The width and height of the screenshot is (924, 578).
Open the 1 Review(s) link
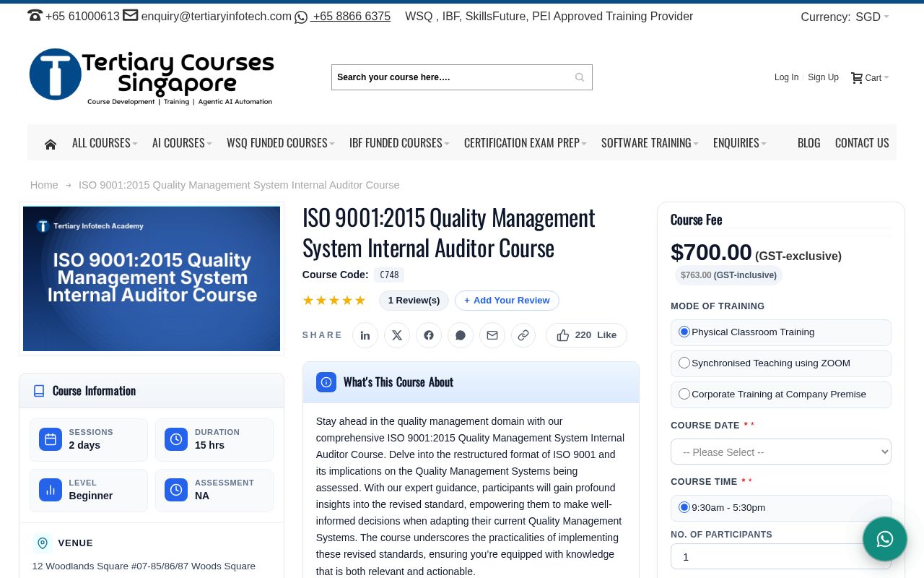click(x=414, y=301)
